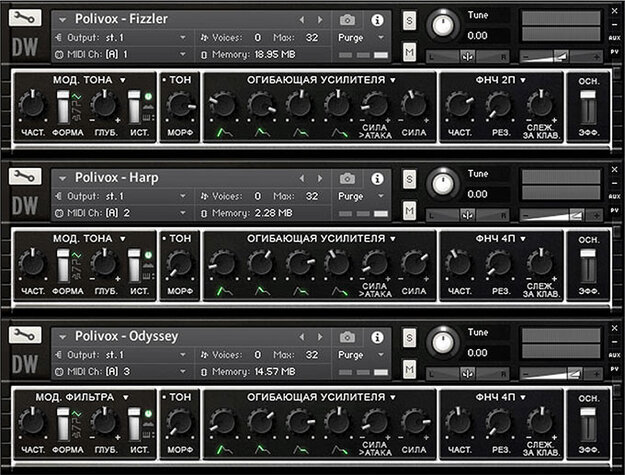Click Tune value 0.00 in Harp
This screenshot has width=625, height=475.
[x=478, y=194]
